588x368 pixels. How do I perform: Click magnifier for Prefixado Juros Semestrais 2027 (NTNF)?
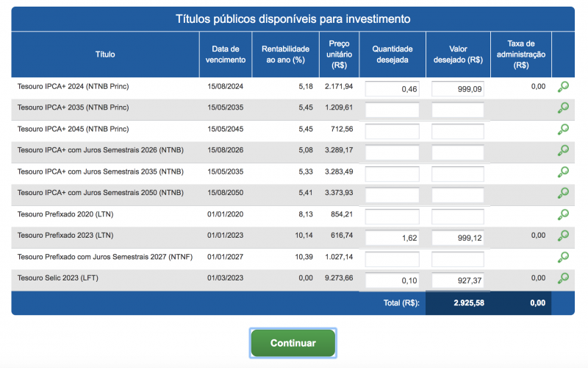point(563,257)
